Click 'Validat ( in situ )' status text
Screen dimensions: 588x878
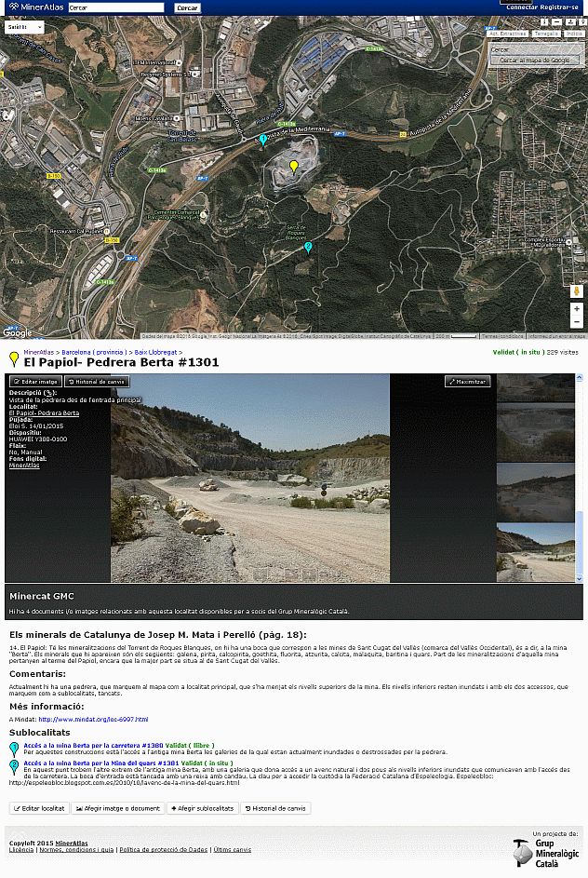(517, 352)
